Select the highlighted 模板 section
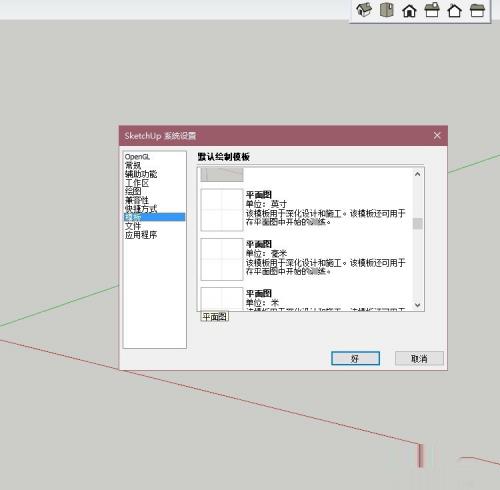The height and width of the screenshot is (490, 500). pos(154,217)
